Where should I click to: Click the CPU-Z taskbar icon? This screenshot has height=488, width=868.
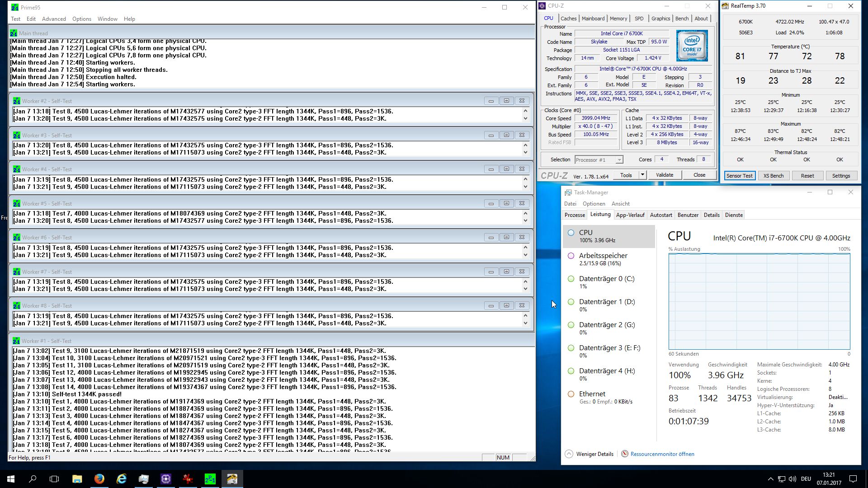[165, 479]
